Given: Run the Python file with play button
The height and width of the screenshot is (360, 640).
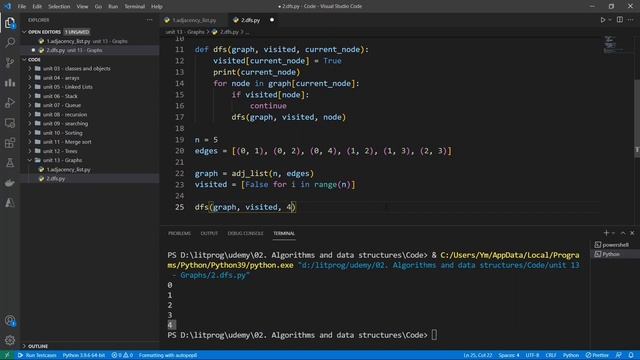Looking at the screenshot, I should click(602, 20).
